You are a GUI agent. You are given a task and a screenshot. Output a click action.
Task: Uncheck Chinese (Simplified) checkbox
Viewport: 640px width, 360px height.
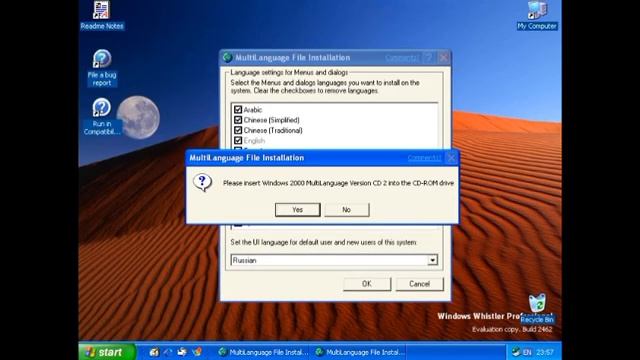238,120
